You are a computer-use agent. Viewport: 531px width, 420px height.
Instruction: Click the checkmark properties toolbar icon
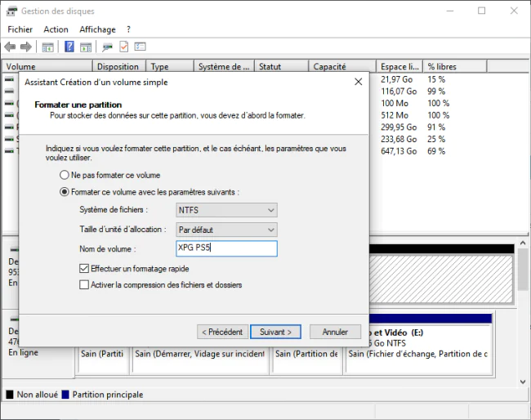(124, 47)
